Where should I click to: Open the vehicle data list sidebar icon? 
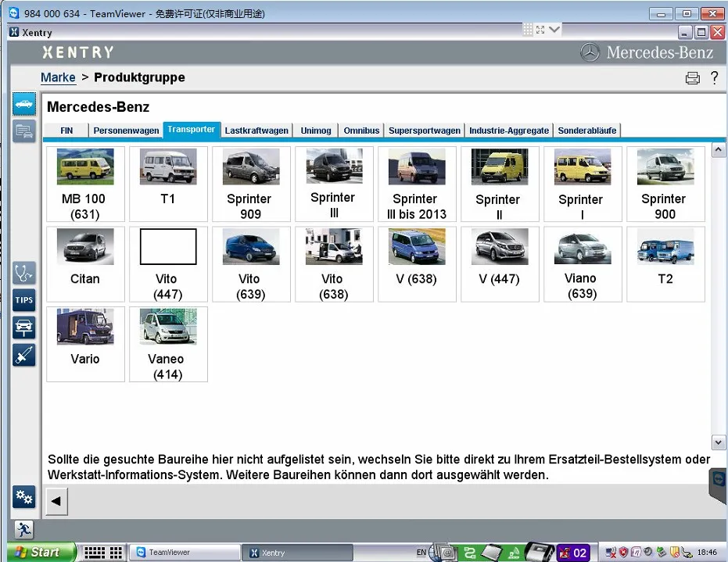24,131
